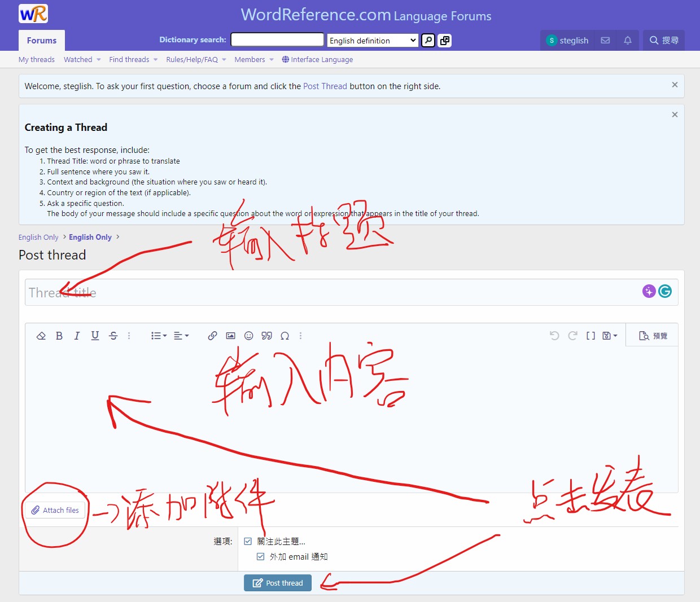Insert a link with chain icon
The image size is (700, 602).
[x=212, y=336]
